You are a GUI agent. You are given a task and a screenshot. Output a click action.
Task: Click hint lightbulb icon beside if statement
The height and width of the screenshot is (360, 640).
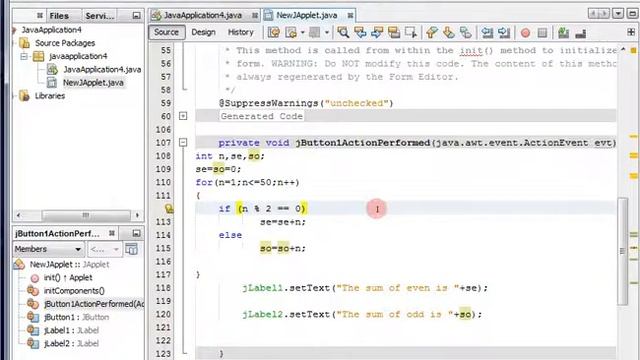[169, 209]
